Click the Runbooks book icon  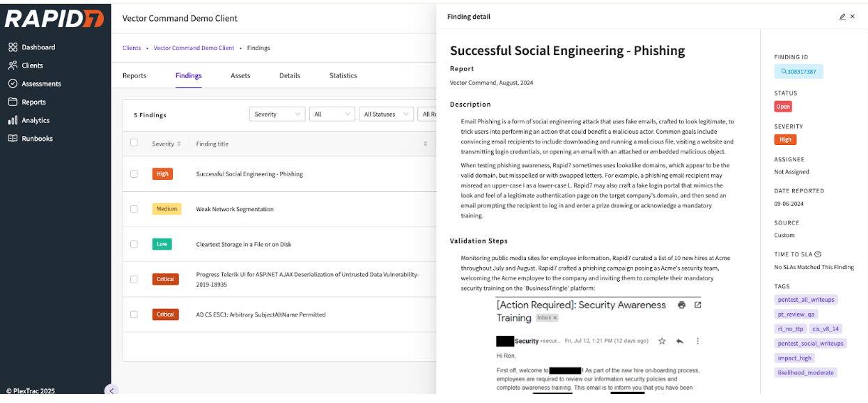click(13, 138)
